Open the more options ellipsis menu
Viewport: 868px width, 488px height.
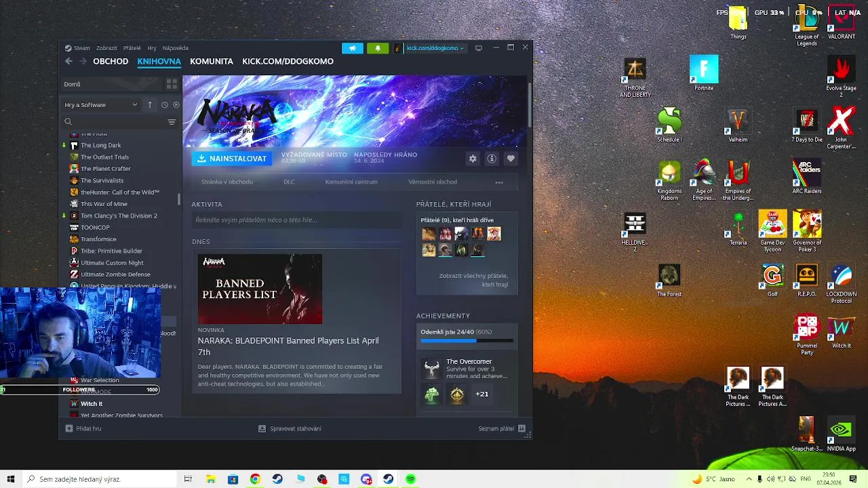499,182
